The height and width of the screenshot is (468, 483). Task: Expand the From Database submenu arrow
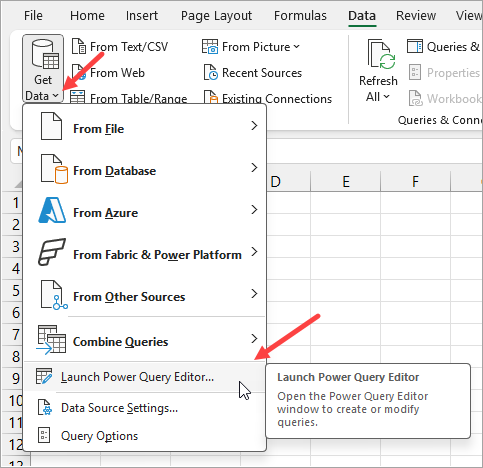(x=254, y=168)
